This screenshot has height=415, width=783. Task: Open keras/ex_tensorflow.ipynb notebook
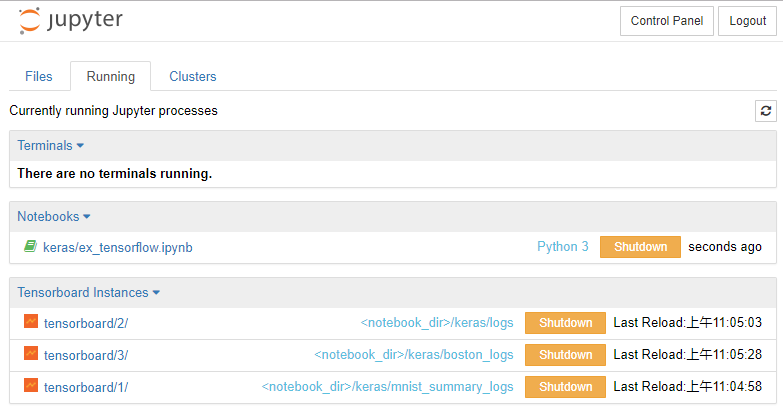pos(117,248)
